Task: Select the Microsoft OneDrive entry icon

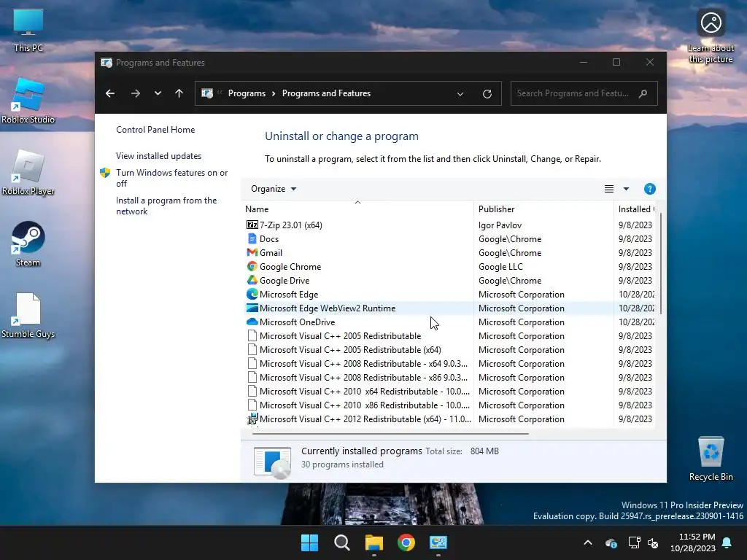Action: tap(252, 322)
